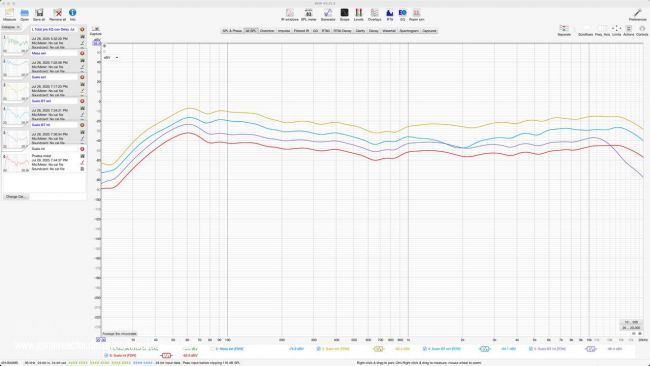Hide the Suelo int trace in legend
Image resolution: width=650 pixels, height=366 pixels.
[x=106, y=356]
